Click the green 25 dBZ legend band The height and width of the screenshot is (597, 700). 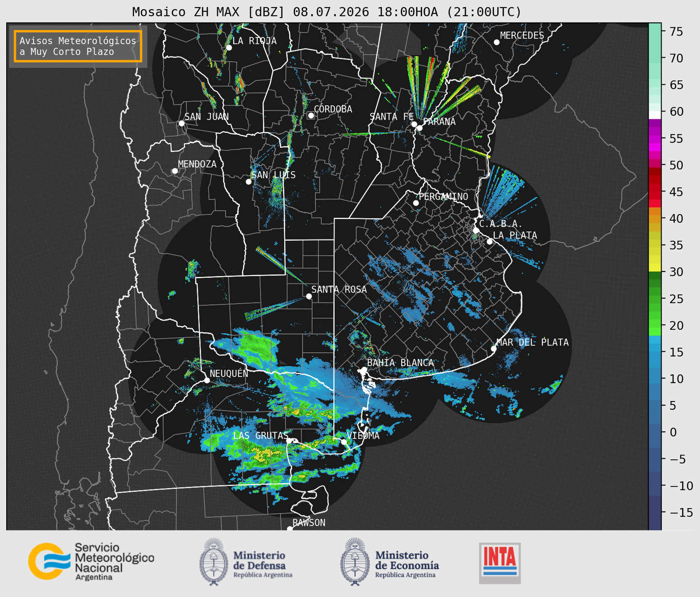tap(655, 298)
